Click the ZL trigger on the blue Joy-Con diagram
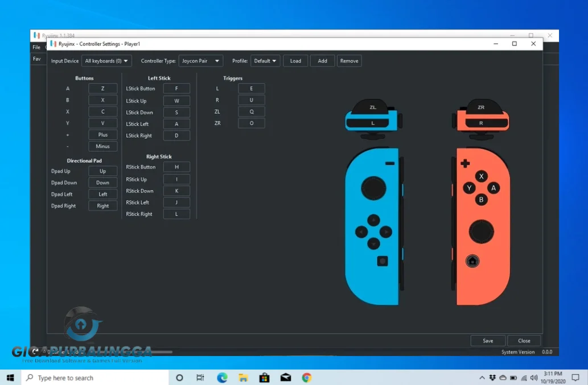 [373, 108]
